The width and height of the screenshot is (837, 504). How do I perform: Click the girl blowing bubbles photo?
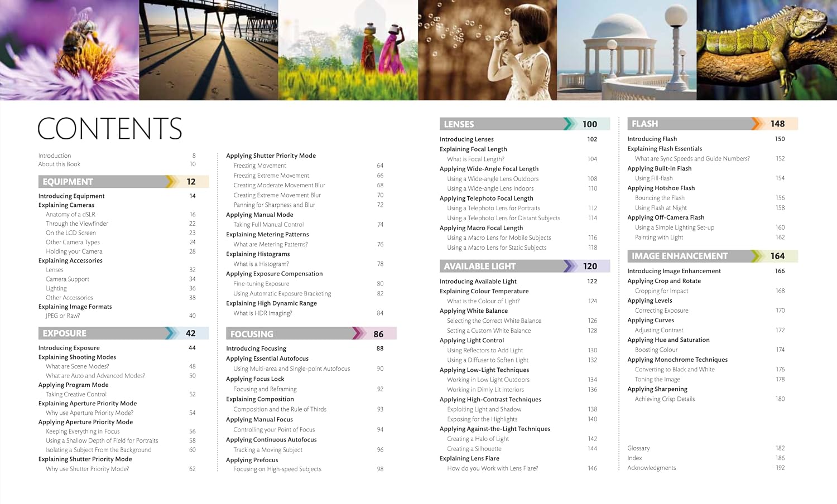(488, 50)
